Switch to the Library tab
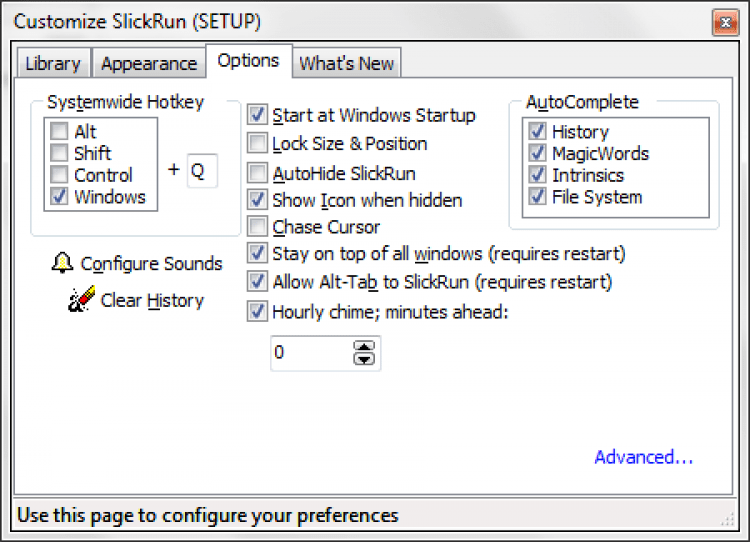The height and width of the screenshot is (542, 750). point(53,63)
